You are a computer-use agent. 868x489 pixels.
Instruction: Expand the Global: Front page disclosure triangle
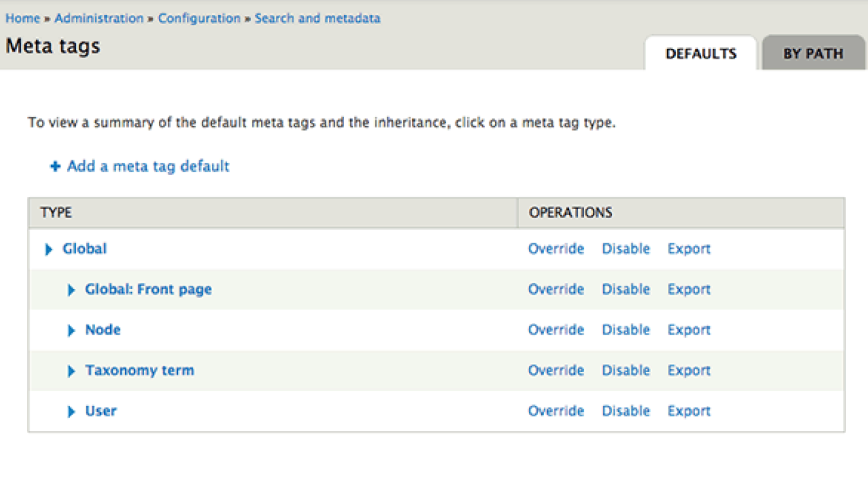pos(71,290)
